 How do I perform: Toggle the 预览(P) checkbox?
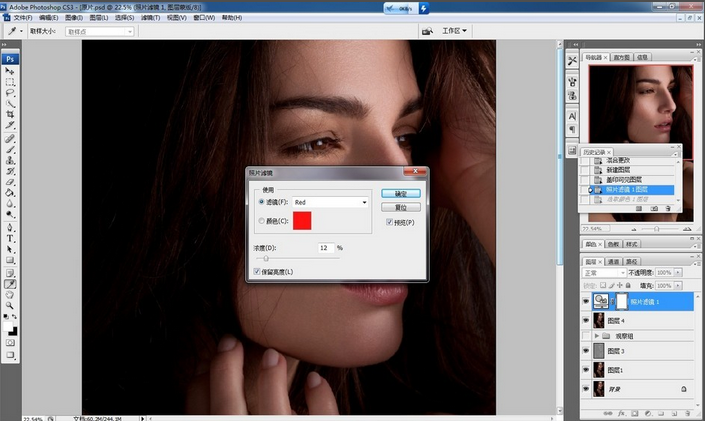click(x=389, y=222)
